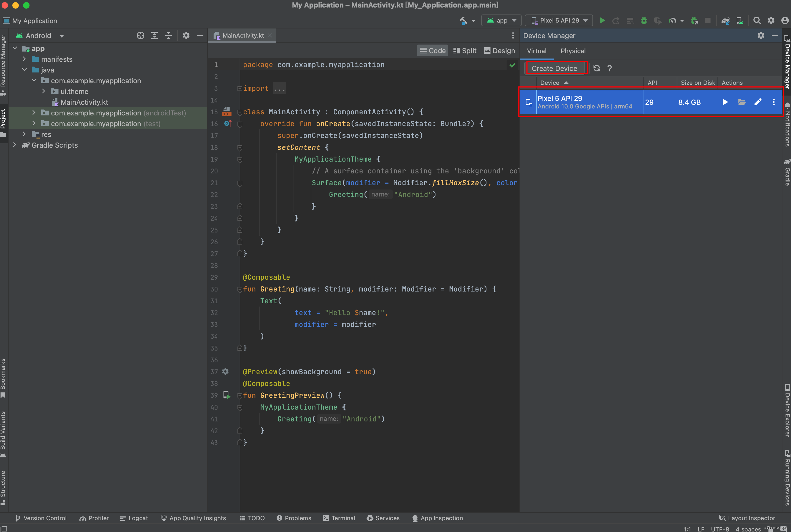This screenshot has height=532, width=791.
Task: Open the Search Everywhere magnifier icon
Action: tap(756, 20)
